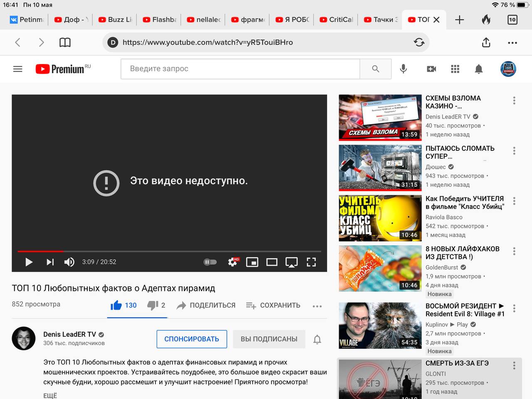Click СОХРАНИТЬ to save the video
532x399 pixels.
(x=273, y=305)
